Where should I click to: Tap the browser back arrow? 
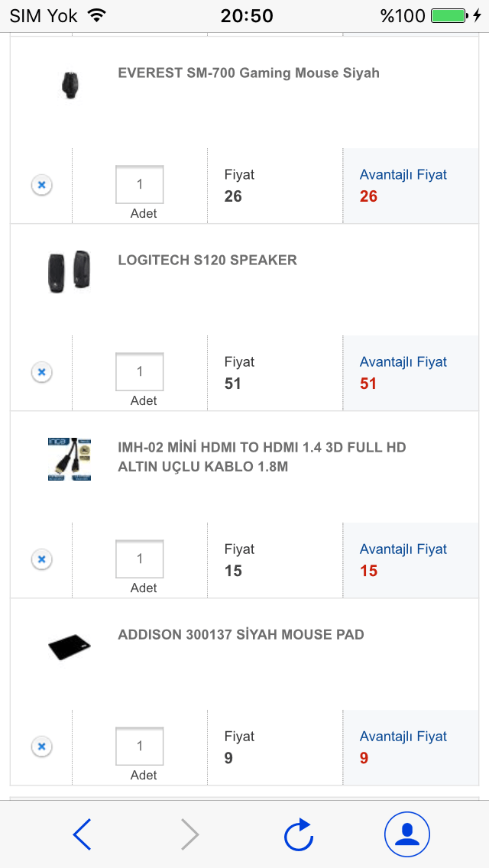83,834
